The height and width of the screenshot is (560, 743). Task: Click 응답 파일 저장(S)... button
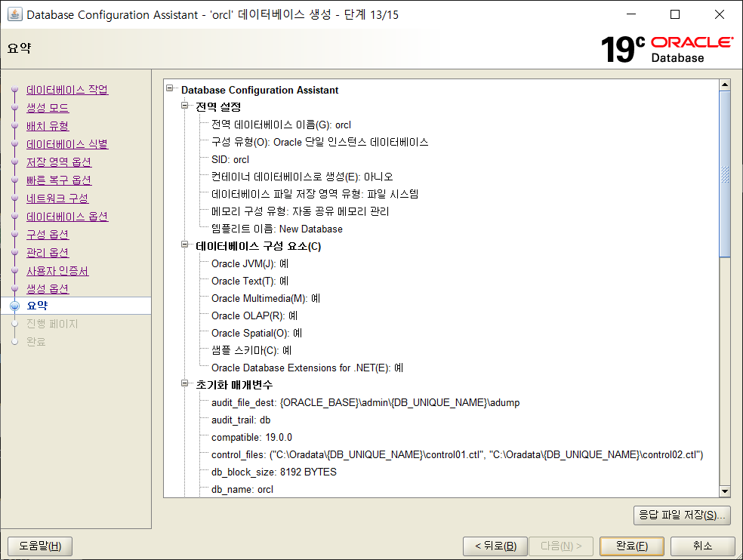coord(682,515)
